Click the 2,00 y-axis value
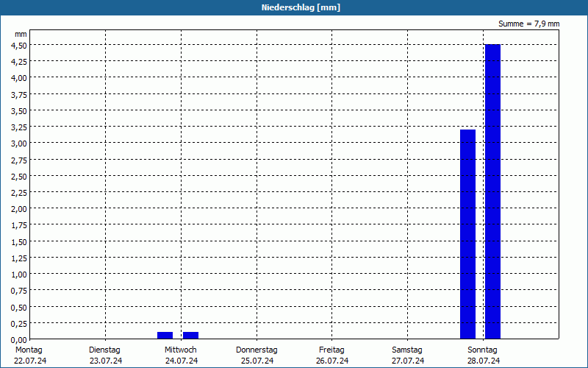Image resolution: width=588 pixels, height=368 pixels. (19, 209)
